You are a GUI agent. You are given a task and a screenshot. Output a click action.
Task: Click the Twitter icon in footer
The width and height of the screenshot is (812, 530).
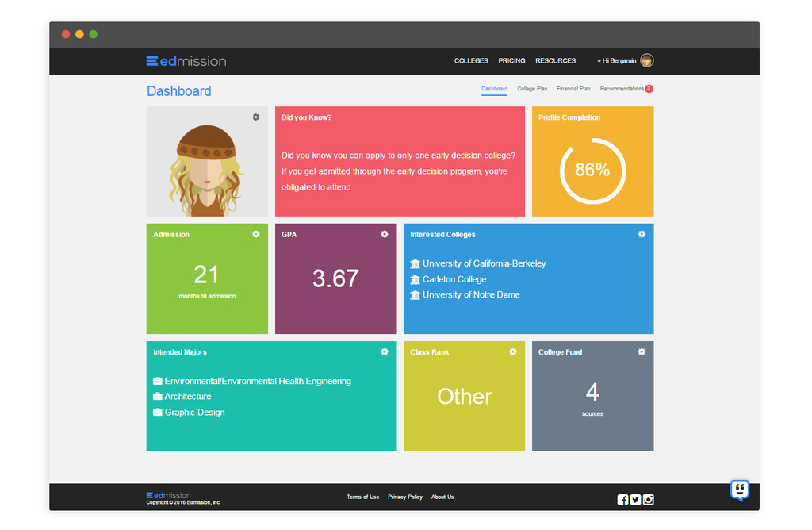(635, 499)
